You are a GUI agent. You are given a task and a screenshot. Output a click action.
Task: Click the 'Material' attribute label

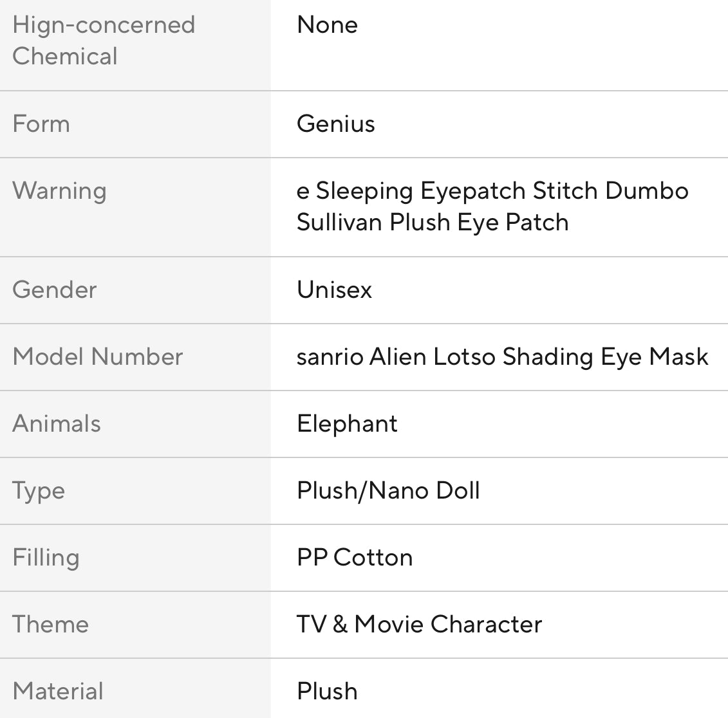point(58,691)
